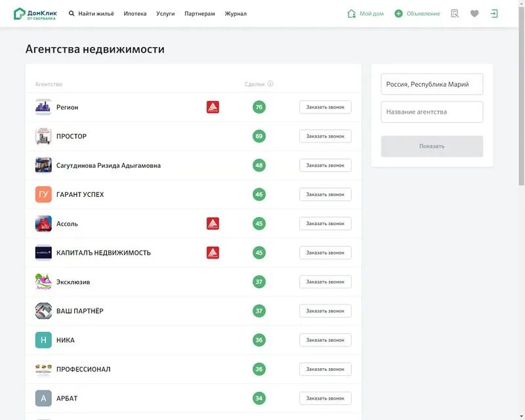The width and height of the screenshot is (525, 420).
Task: Click the red partner badge for Ассоль
Action: [x=213, y=224]
